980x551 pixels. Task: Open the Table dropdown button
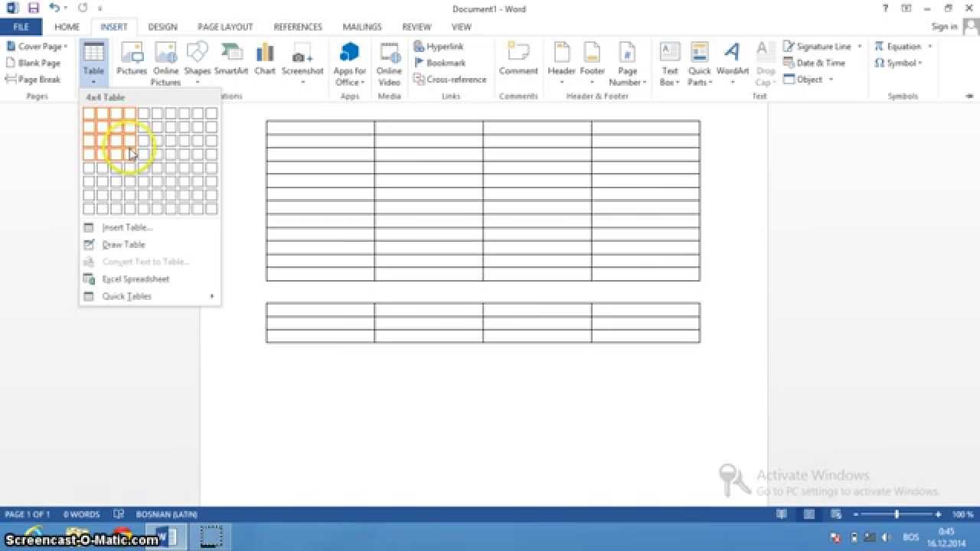coord(93,64)
